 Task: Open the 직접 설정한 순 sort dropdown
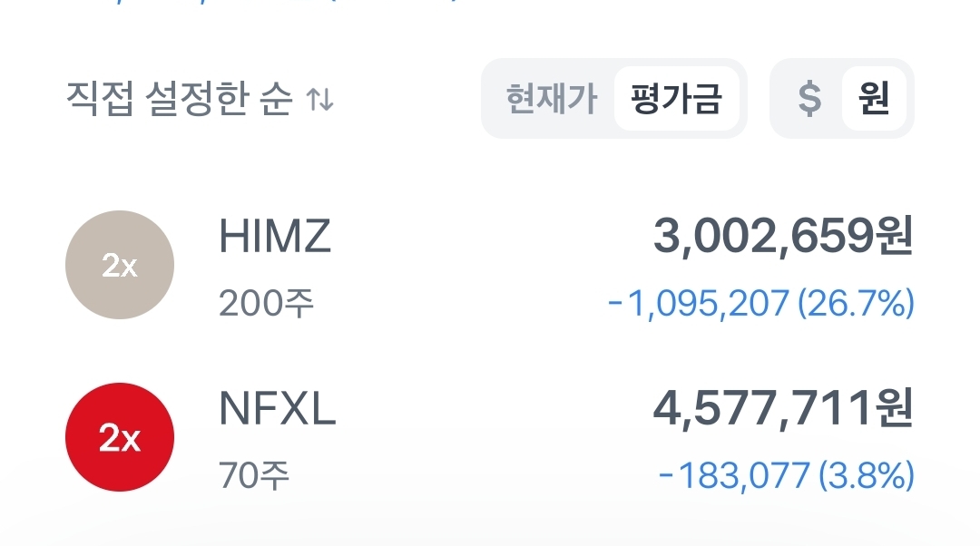(x=180, y=100)
